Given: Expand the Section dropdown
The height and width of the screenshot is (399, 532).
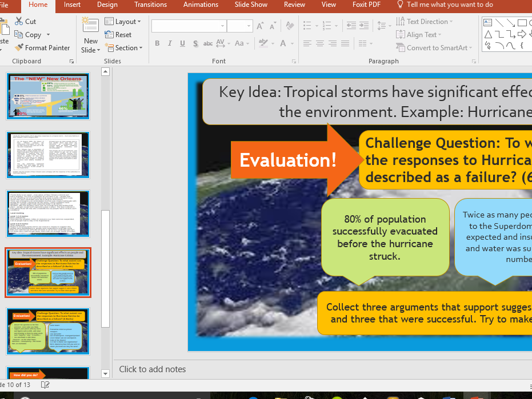Looking at the screenshot, I should [124, 48].
